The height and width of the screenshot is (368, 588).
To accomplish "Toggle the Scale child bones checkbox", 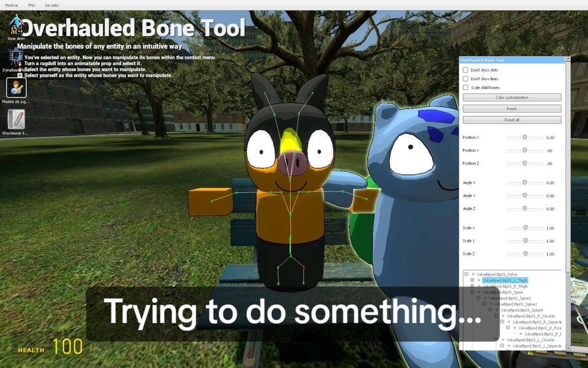I will point(465,88).
